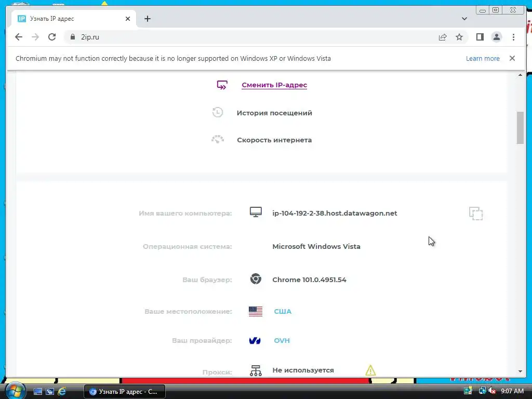Click the monitor icon beside hostname
This screenshot has height=399, width=532.
click(256, 212)
